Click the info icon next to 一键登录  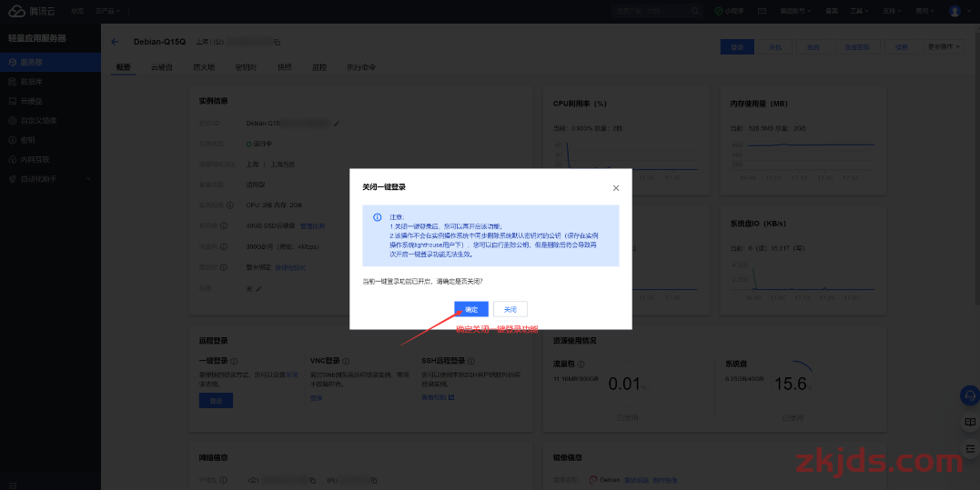click(235, 361)
